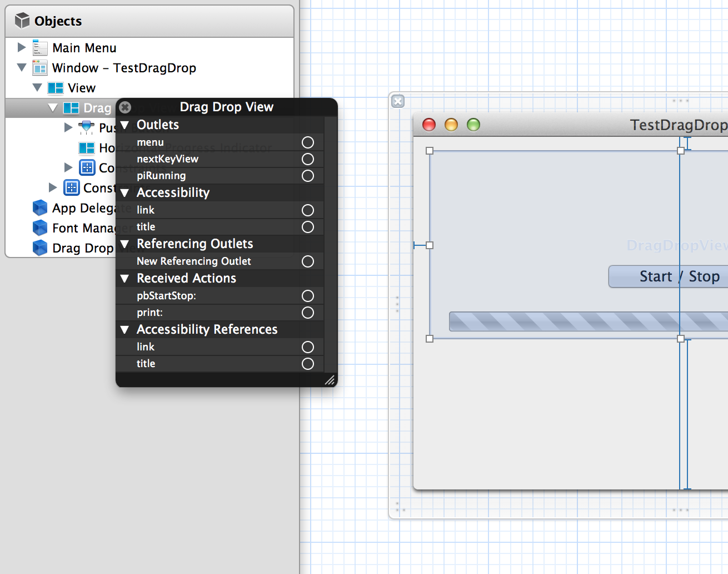Collapse the Accessibility section in popup

(x=124, y=193)
